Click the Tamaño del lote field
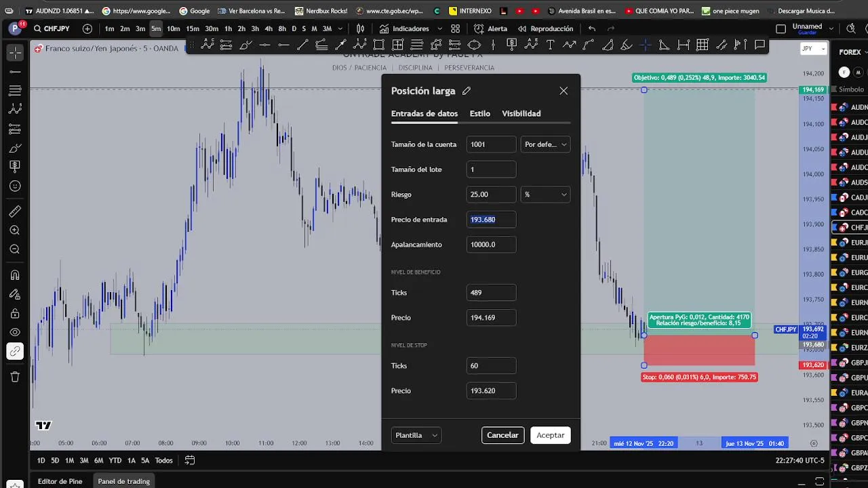The image size is (868, 488). coord(492,169)
